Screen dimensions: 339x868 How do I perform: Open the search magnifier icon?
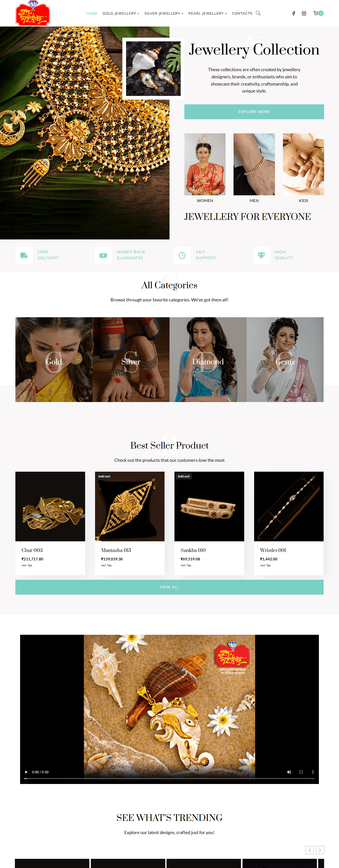pos(258,13)
